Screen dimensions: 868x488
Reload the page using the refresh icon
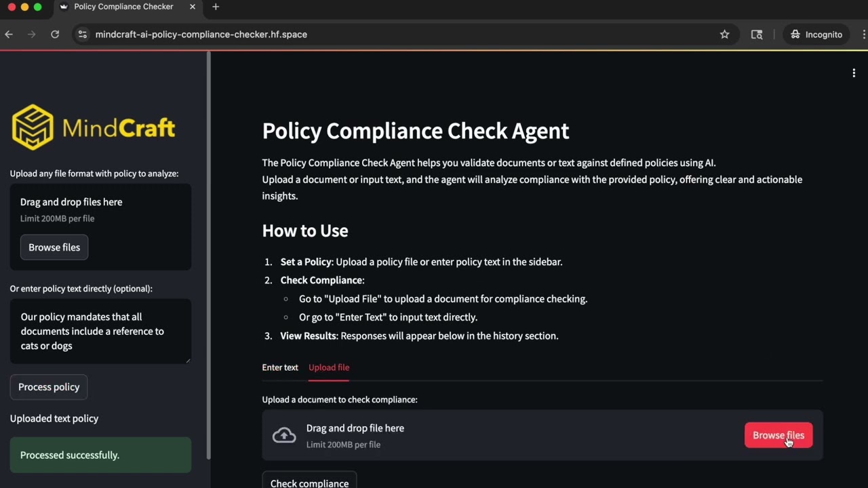[55, 34]
